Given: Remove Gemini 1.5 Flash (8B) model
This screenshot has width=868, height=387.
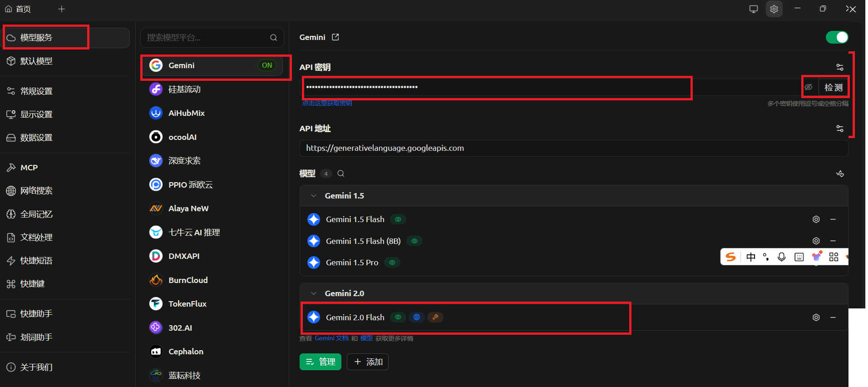Looking at the screenshot, I should (833, 241).
